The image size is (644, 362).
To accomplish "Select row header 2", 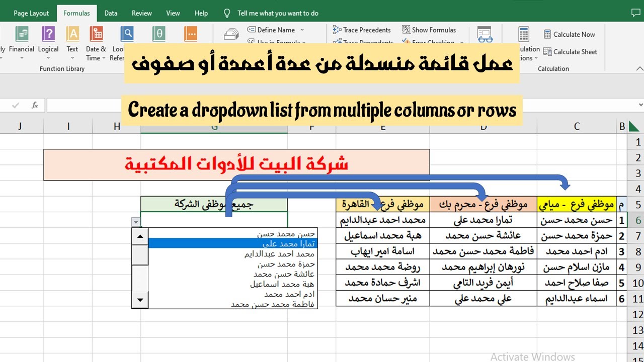I will tap(636, 158).
